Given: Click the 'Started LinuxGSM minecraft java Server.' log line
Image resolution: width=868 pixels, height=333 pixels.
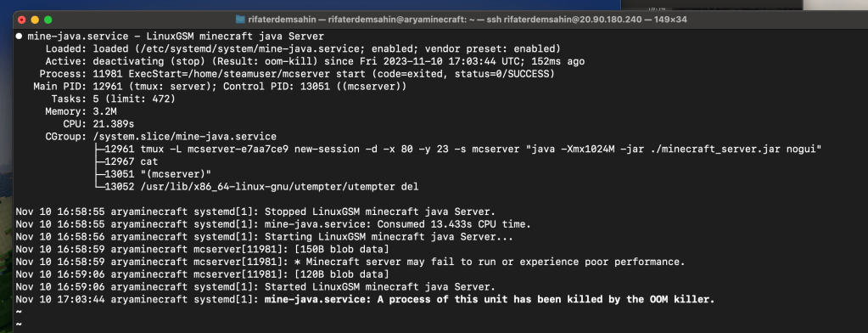Looking at the screenshot, I should pos(255,287).
